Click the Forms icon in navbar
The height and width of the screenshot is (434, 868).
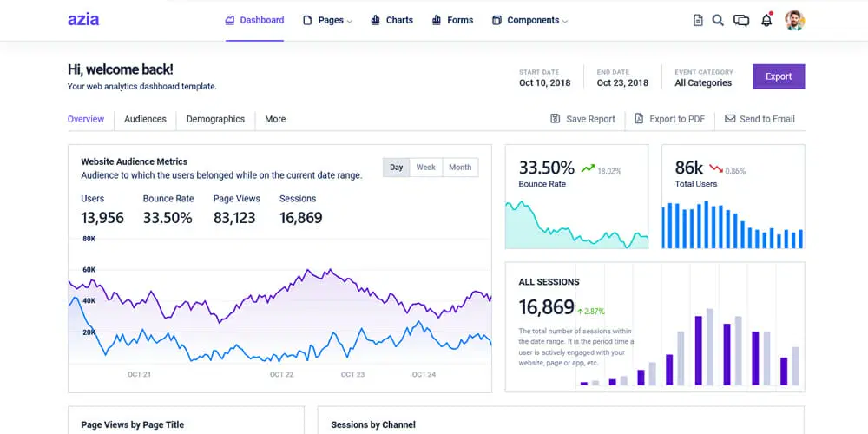(x=437, y=20)
